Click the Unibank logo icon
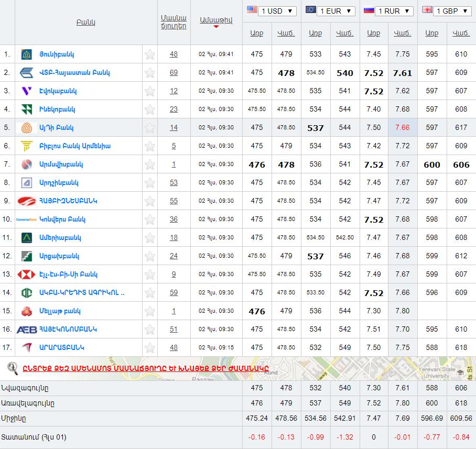The height and width of the screenshot is (449, 476). click(x=26, y=54)
